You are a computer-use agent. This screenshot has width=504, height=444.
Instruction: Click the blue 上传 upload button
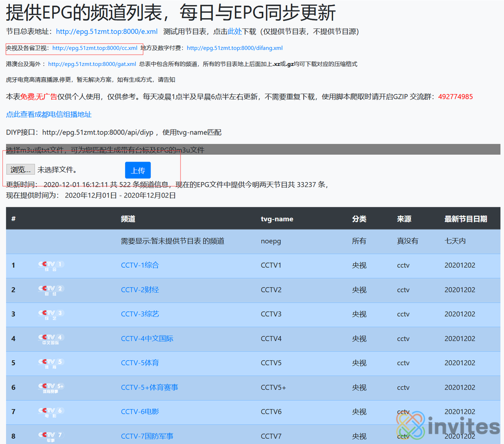138,170
